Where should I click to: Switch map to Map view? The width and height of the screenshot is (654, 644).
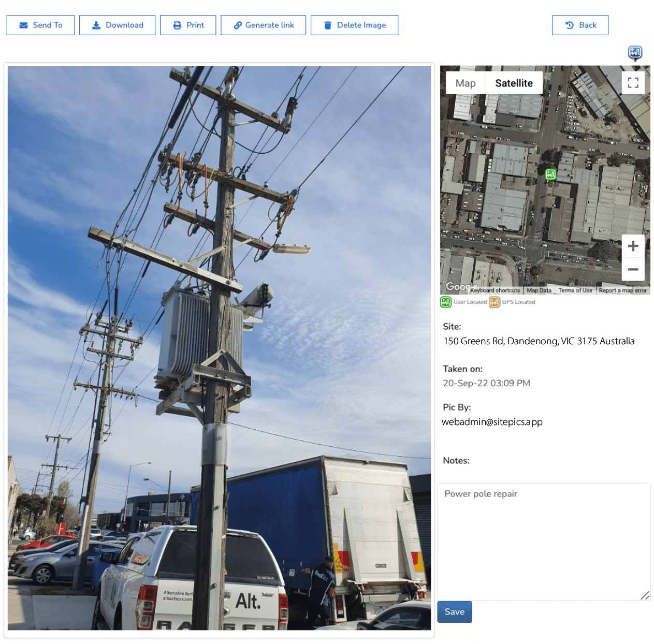(x=466, y=83)
